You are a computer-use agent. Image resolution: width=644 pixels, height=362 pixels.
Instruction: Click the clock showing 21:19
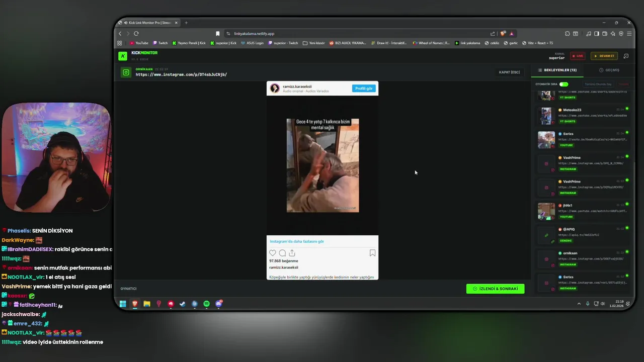tap(619, 302)
